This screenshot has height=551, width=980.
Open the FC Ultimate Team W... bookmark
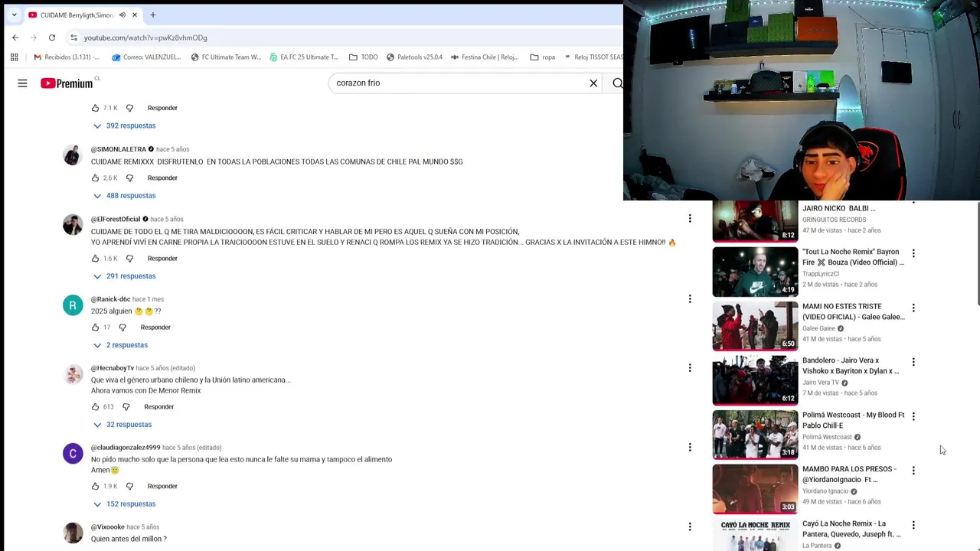[x=226, y=57]
